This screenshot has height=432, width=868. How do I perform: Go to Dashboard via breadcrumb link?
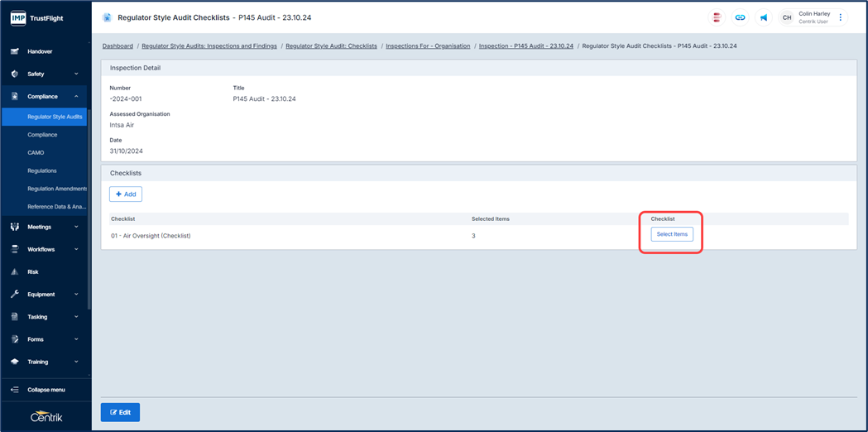(x=117, y=46)
